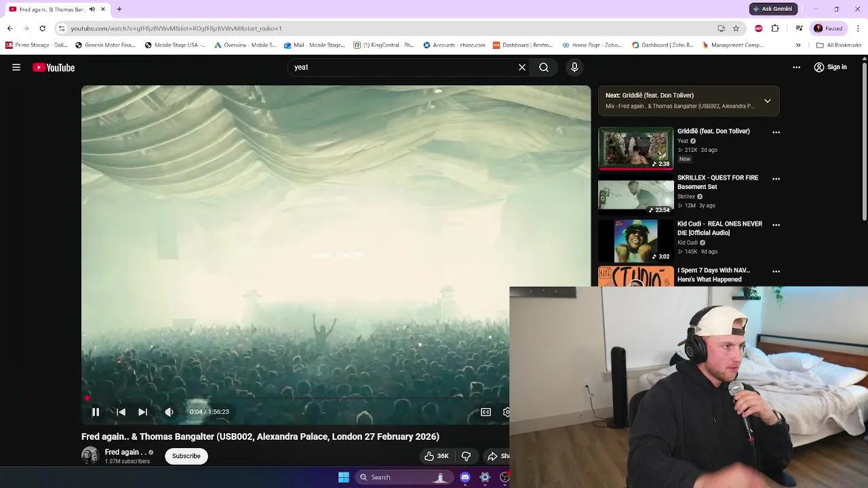Image resolution: width=868 pixels, height=488 pixels.
Task: Open Prime Storage bookmark
Action: pos(37,45)
